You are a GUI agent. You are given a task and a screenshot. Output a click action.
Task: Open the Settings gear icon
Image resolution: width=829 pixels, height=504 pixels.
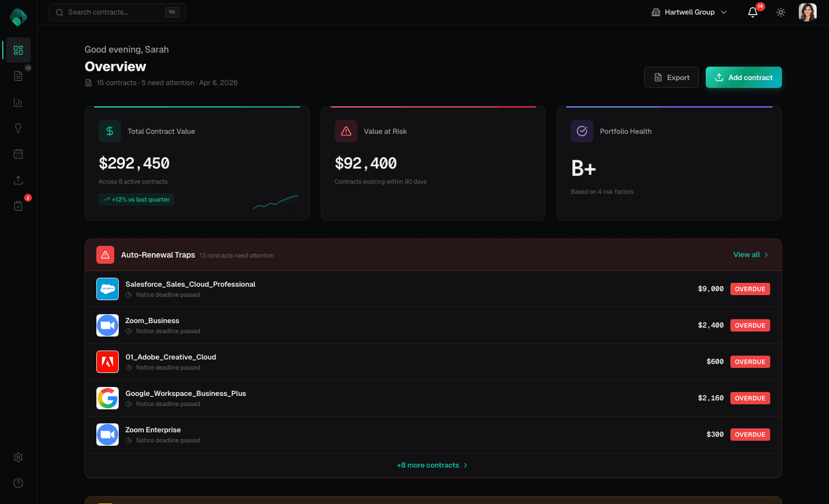tap(18, 457)
